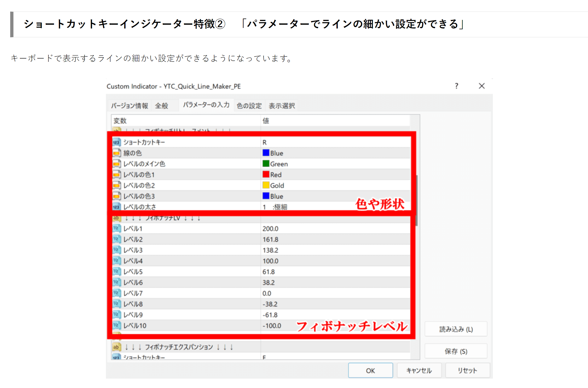Click the ab string icon beside フィボナッチエクスパンション

pyautogui.click(x=116, y=347)
